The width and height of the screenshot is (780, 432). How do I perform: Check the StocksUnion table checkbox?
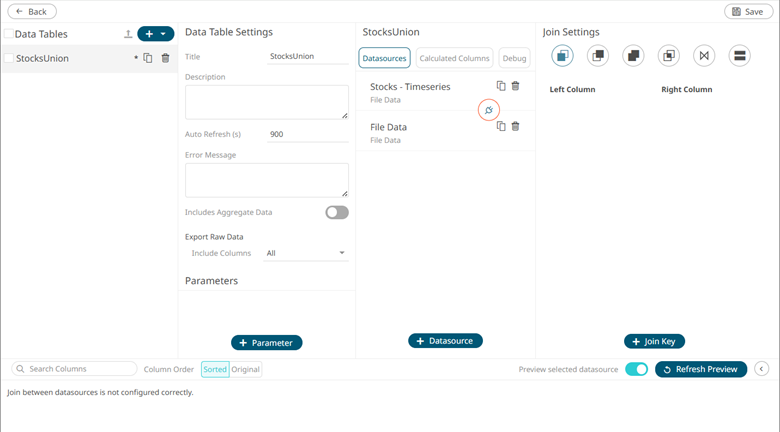tap(9, 59)
